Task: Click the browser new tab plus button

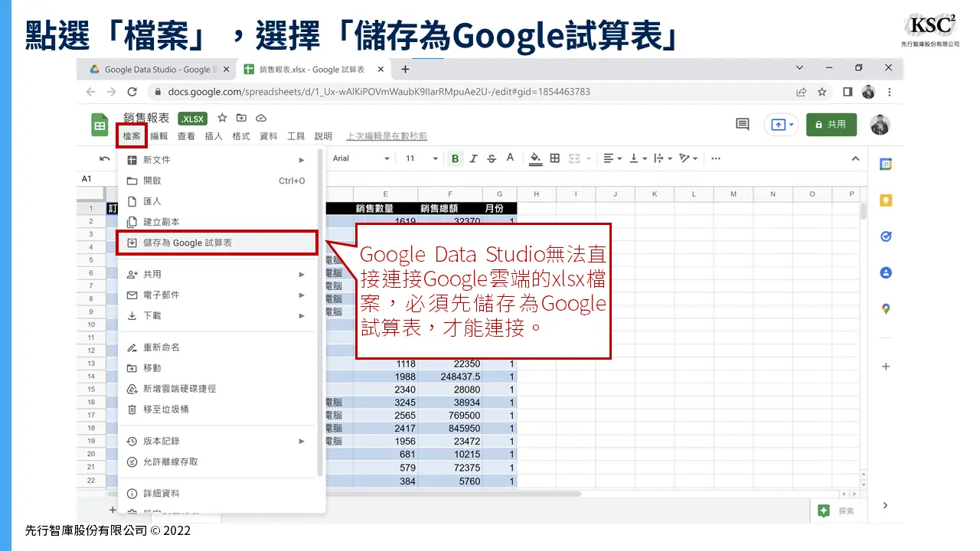Action: pyautogui.click(x=406, y=69)
